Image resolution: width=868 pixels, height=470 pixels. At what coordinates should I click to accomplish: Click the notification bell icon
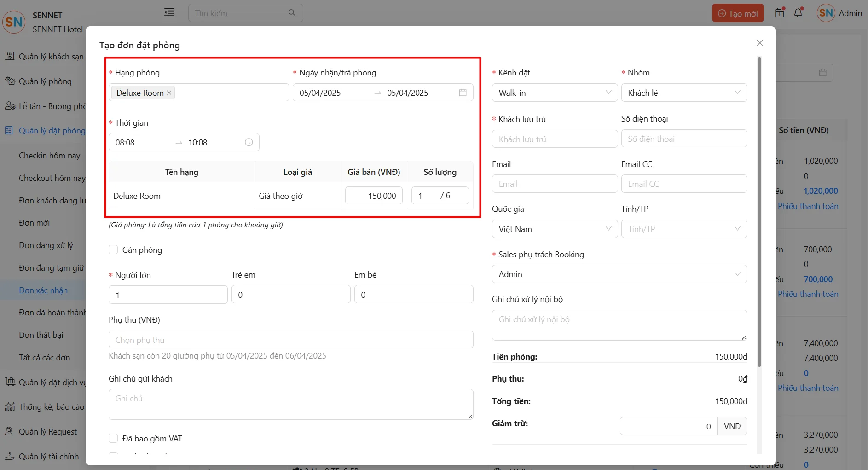pyautogui.click(x=798, y=13)
